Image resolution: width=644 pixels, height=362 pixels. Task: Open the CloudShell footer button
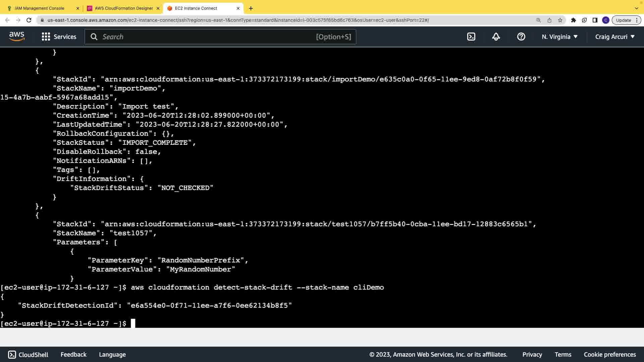pos(28,354)
